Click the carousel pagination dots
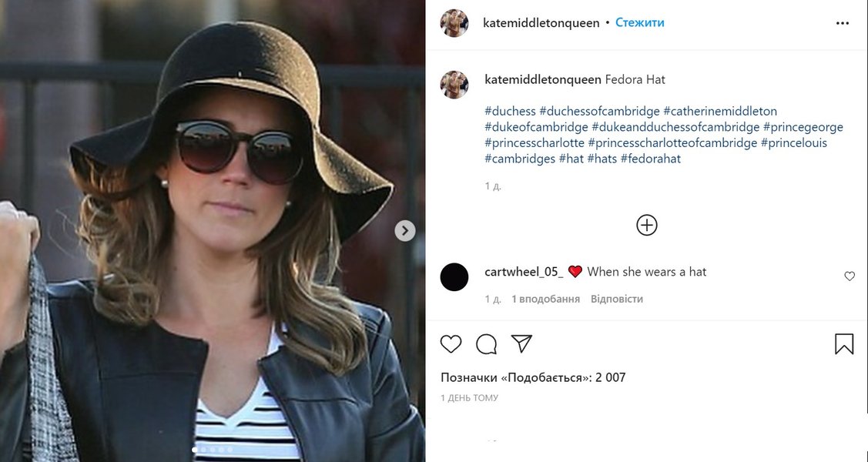868x462 pixels. point(212,450)
